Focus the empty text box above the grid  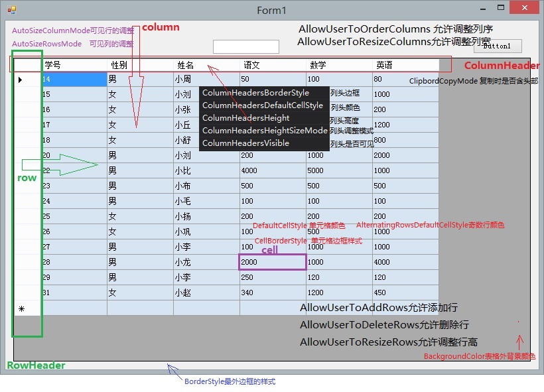pos(245,46)
